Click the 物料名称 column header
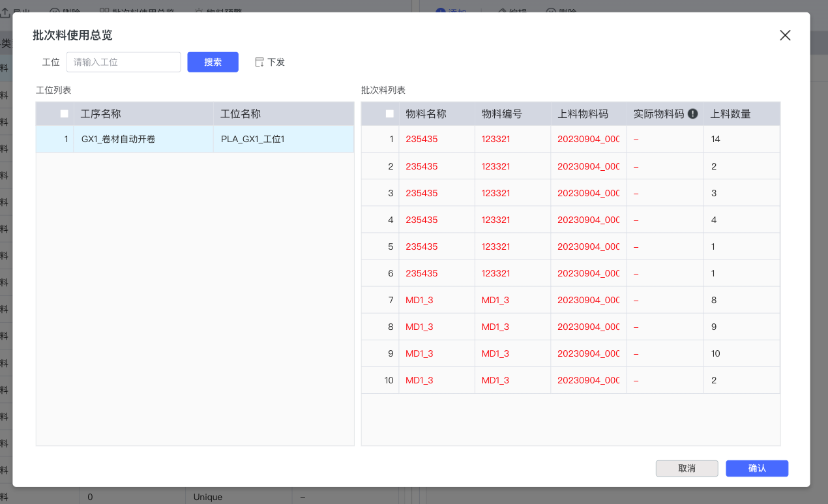The width and height of the screenshot is (828, 504). [426, 113]
